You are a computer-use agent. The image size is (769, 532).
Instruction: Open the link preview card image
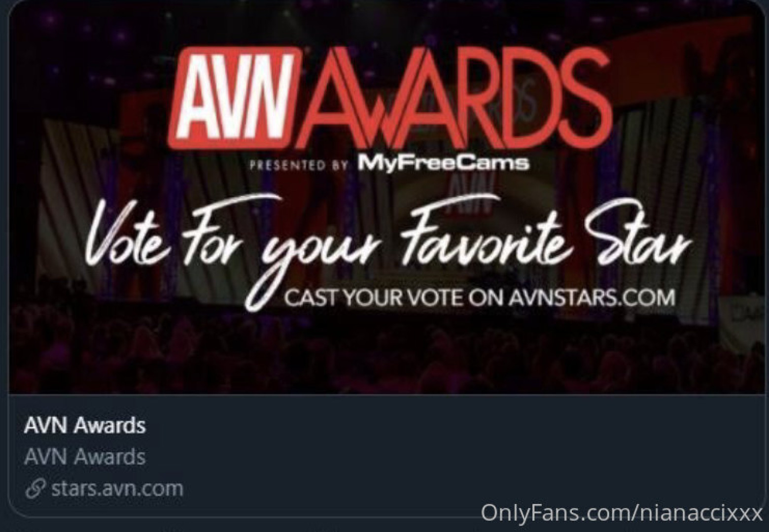(x=384, y=197)
